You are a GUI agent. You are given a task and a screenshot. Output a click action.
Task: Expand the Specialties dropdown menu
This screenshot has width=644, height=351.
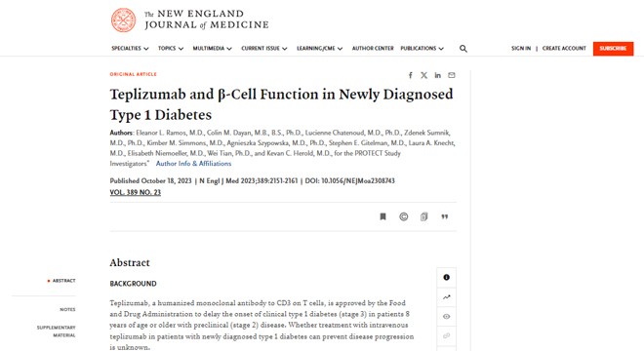click(x=130, y=49)
